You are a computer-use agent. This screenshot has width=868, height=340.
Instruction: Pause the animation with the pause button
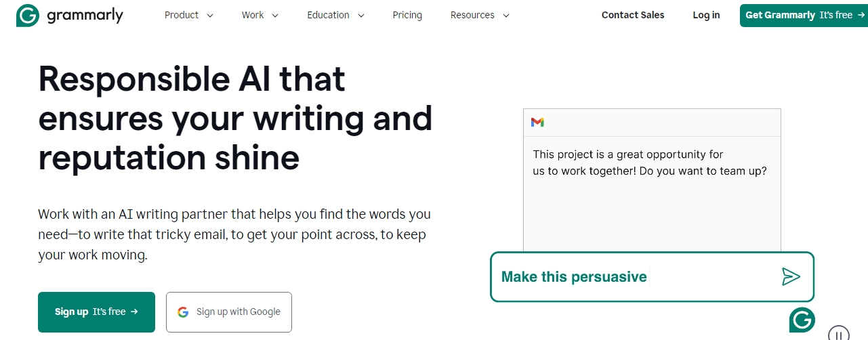839,334
